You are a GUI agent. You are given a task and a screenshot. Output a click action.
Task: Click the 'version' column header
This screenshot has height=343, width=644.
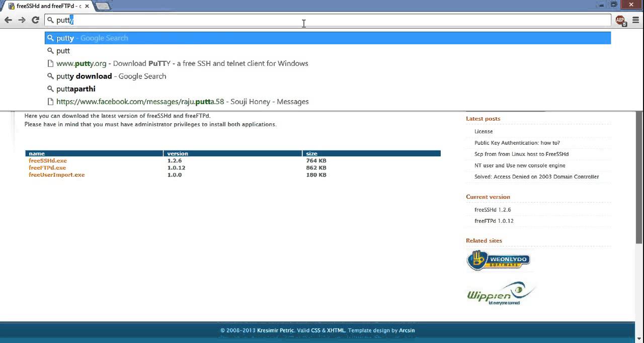(x=178, y=153)
